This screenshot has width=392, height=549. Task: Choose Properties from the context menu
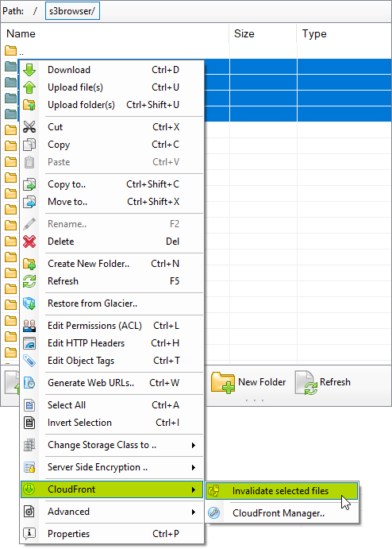[112, 534]
